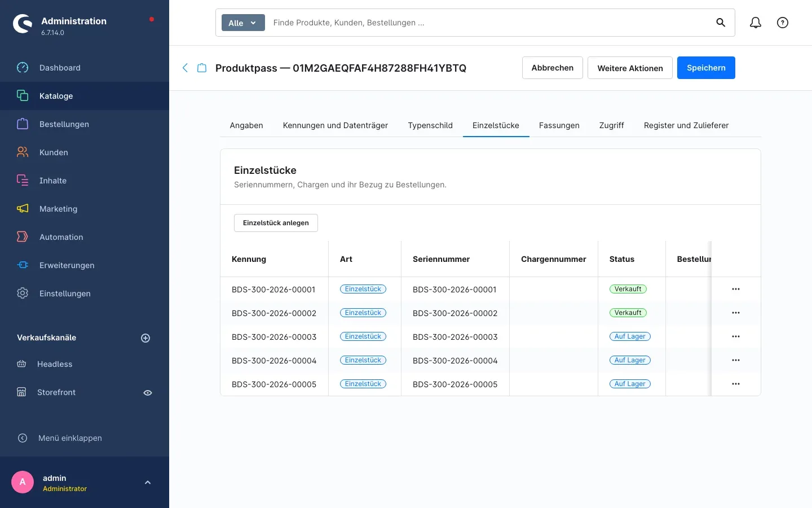
Task: Open Bestellungen via its bag icon
Action: pos(23,124)
